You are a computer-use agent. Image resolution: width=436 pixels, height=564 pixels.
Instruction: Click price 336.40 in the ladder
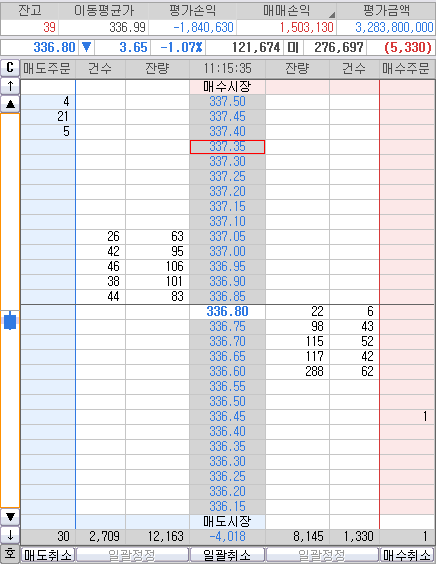(x=227, y=432)
